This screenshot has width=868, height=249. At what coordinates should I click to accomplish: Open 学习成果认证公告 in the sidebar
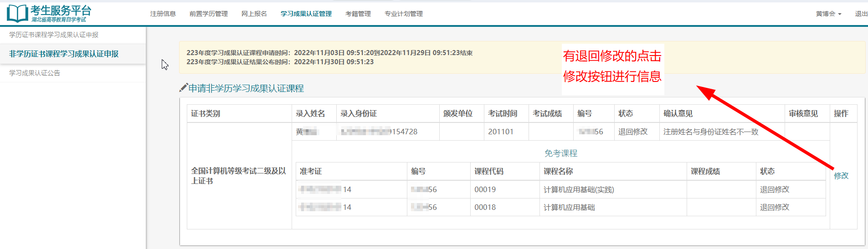[x=35, y=73]
